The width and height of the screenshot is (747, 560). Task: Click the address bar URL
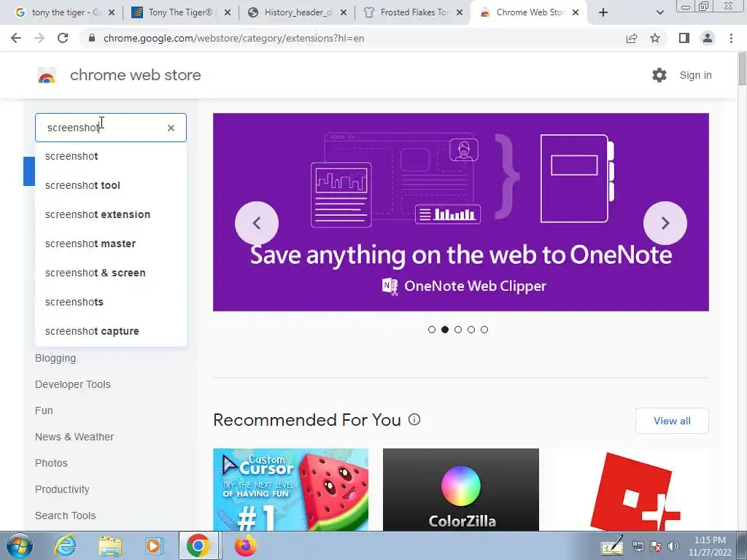233,38
